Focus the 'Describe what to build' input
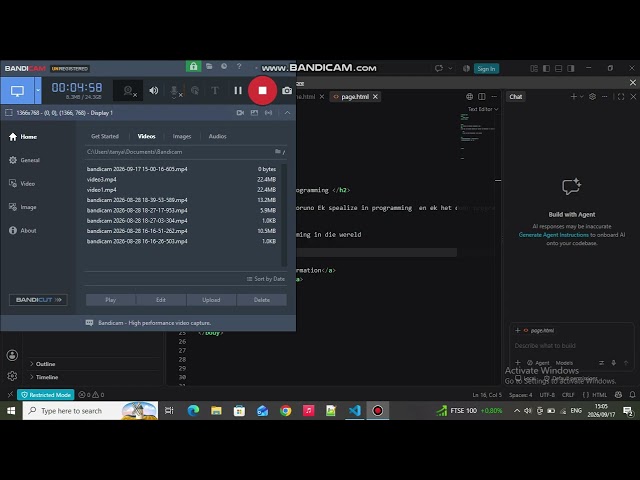Viewport: 640px width, 480px height. tap(571, 346)
